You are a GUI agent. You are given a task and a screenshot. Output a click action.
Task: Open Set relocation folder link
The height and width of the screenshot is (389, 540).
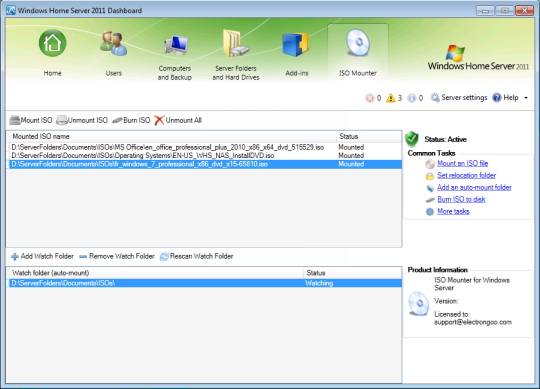467,175
